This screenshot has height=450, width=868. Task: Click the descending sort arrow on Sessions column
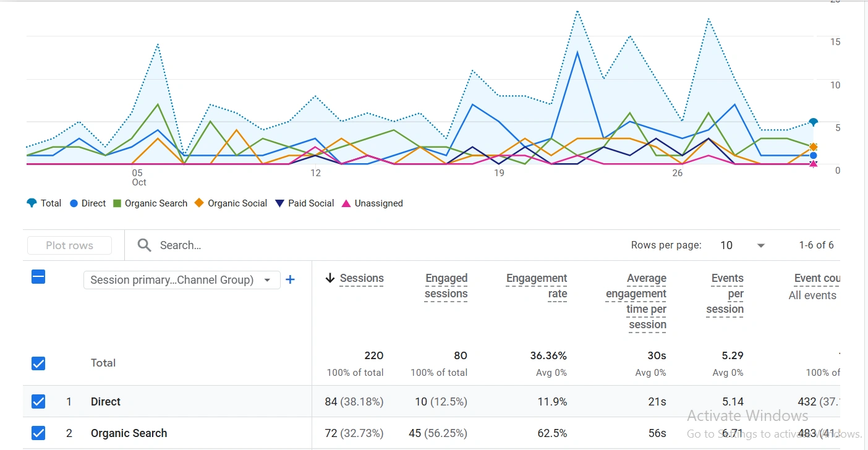pyautogui.click(x=330, y=278)
